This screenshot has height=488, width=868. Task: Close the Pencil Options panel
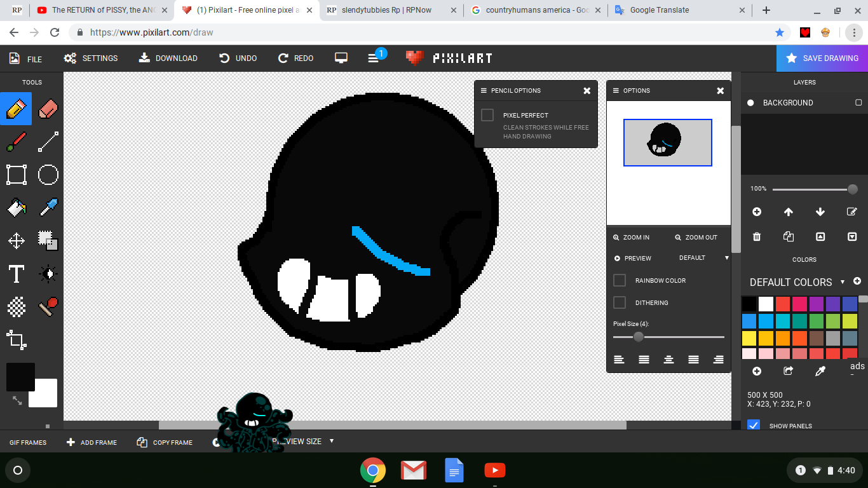[x=587, y=91]
